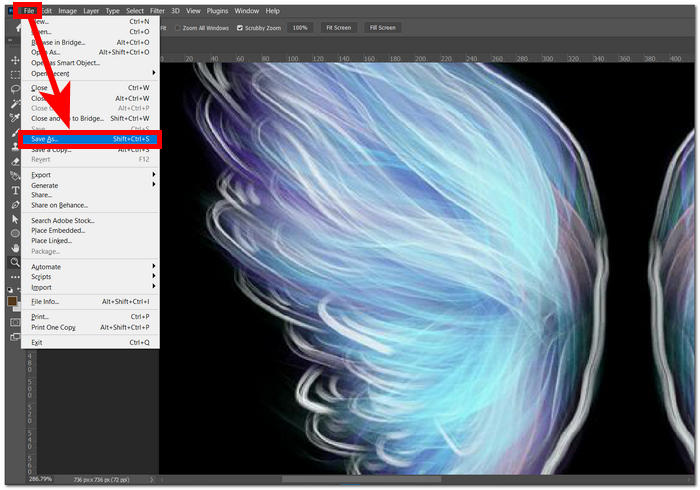The image size is (700, 490).
Task: Select the Horizontal Type tool
Action: 15,189
